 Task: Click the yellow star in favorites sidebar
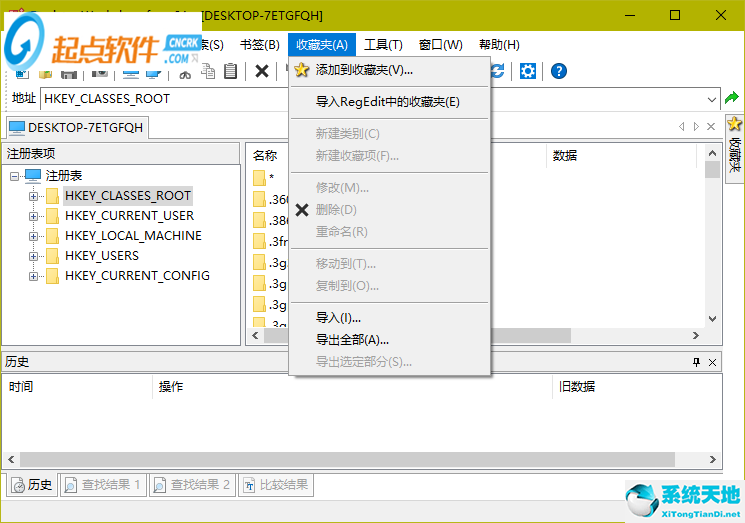coord(735,124)
